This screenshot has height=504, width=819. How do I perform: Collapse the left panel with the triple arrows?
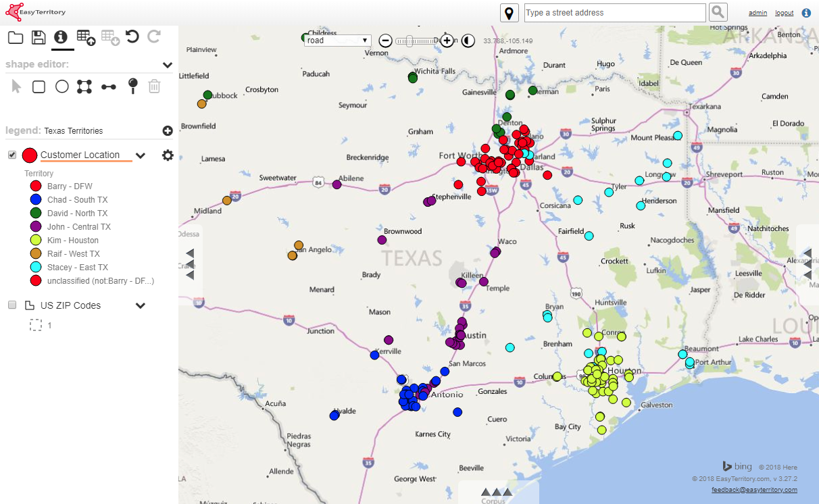point(191,264)
